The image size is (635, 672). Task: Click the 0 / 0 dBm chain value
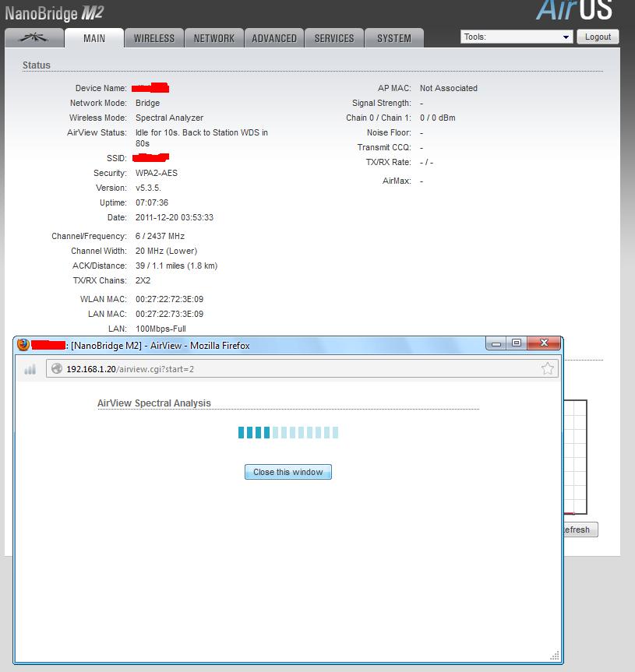[x=437, y=118]
